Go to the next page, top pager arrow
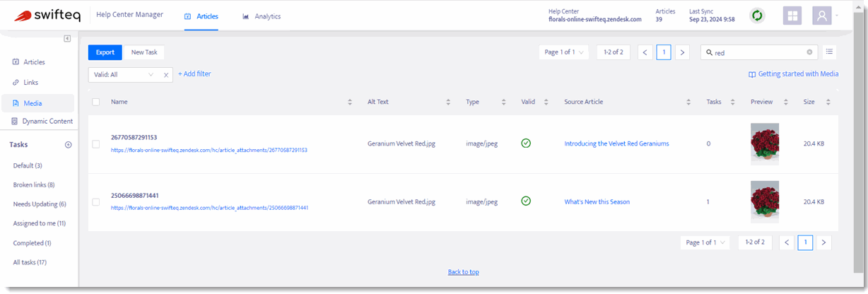The height and width of the screenshot is (294, 868). click(682, 52)
